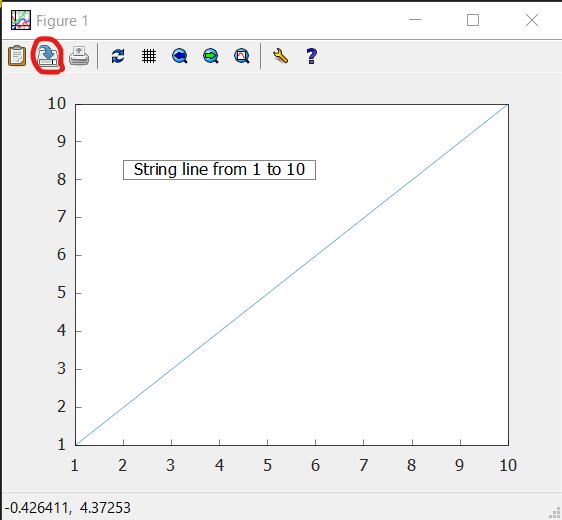The image size is (562, 520).
Task: Click the circled save plot icon
Action: coord(48,56)
